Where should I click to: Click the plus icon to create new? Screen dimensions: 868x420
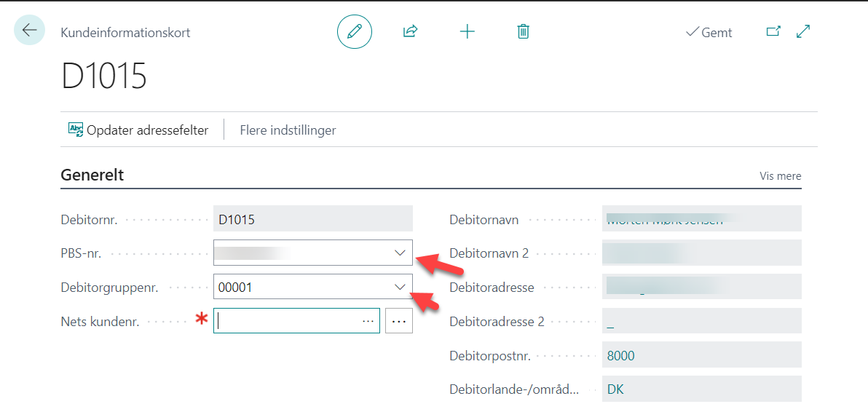coord(467,32)
